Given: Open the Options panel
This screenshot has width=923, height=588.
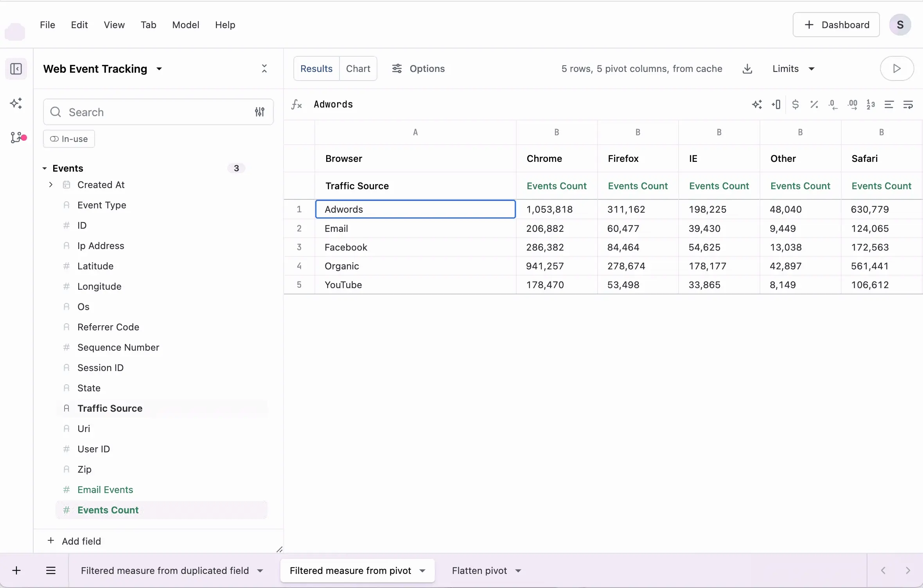Looking at the screenshot, I should [418, 69].
